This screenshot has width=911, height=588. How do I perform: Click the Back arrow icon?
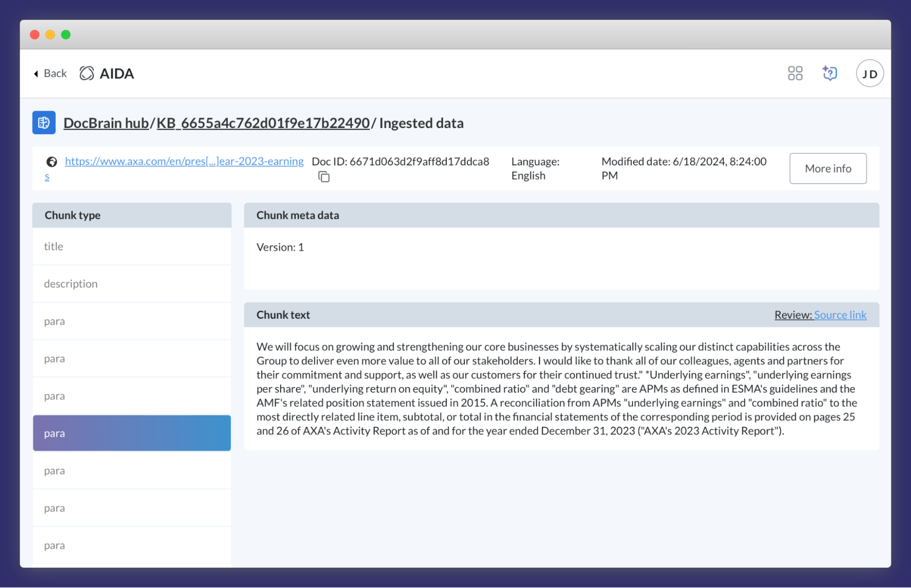click(36, 74)
